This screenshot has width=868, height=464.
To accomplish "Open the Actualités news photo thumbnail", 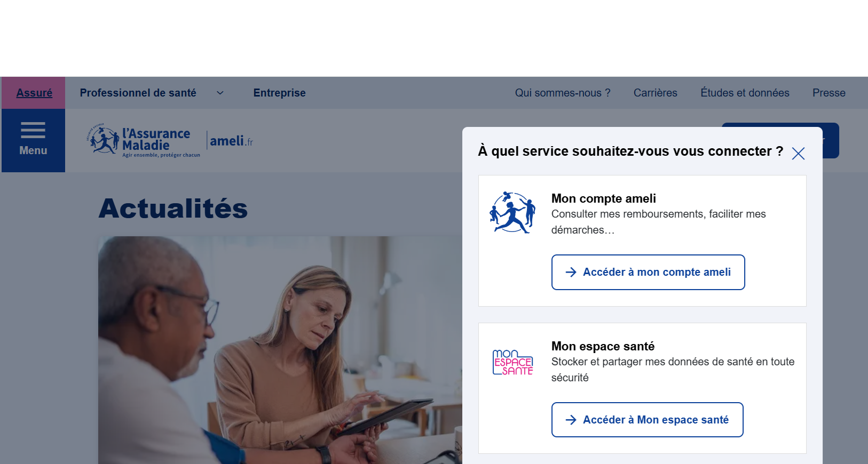I will [x=280, y=350].
